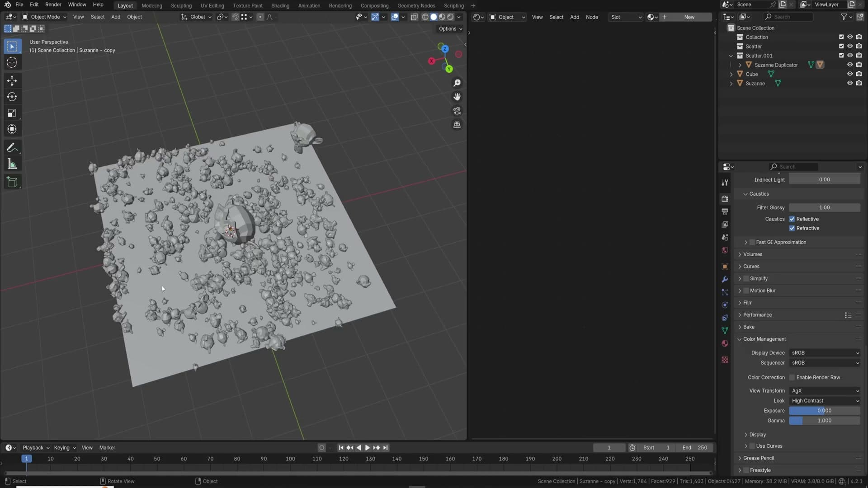Viewport: 868px width, 488px height.
Task: Enable Fast GI Approximation checkbox
Action: (752, 243)
